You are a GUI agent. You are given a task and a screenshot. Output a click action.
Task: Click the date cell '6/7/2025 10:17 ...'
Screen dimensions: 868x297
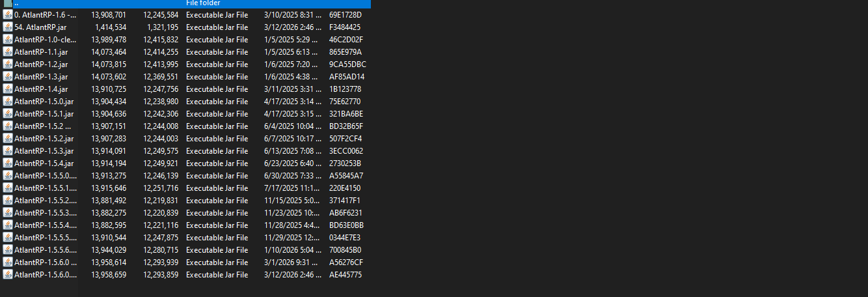[293, 138]
